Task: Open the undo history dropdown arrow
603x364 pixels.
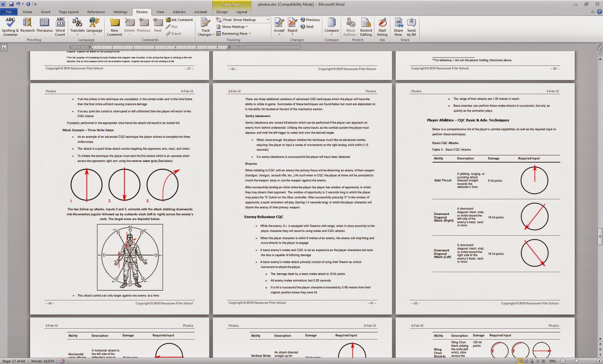Action: tap(22, 4)
